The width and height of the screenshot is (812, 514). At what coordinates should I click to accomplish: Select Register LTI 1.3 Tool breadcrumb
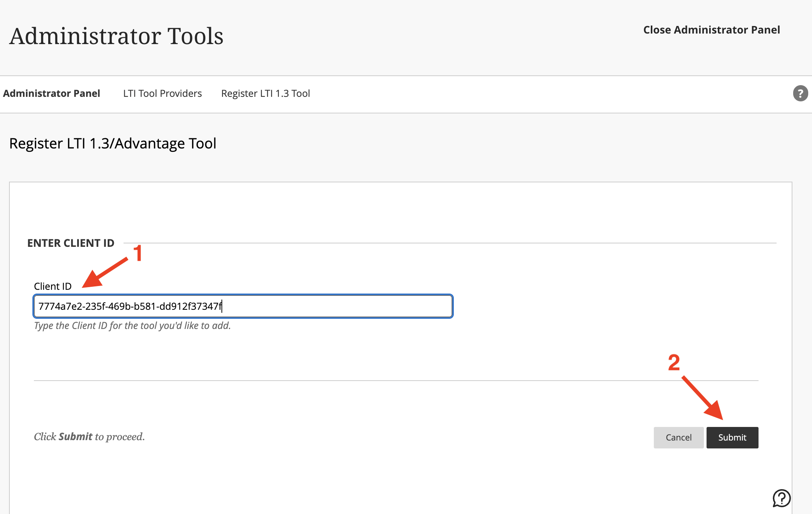point(265,93)
